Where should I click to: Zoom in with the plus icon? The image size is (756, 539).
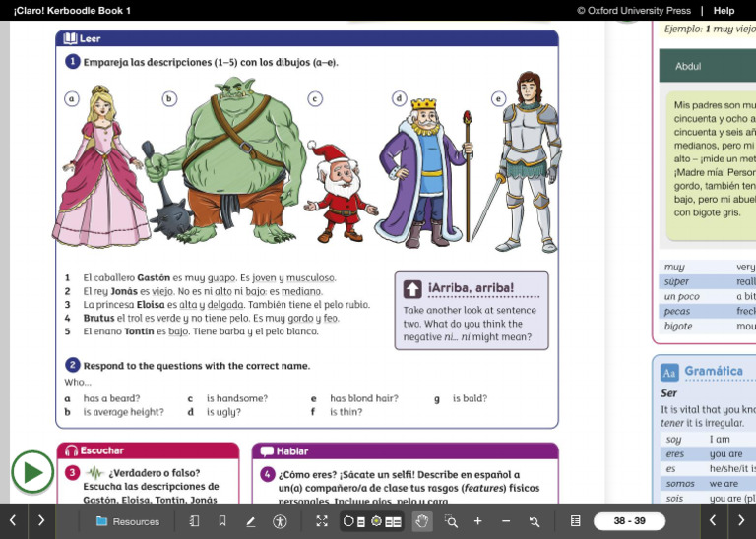tap(478, 521)
